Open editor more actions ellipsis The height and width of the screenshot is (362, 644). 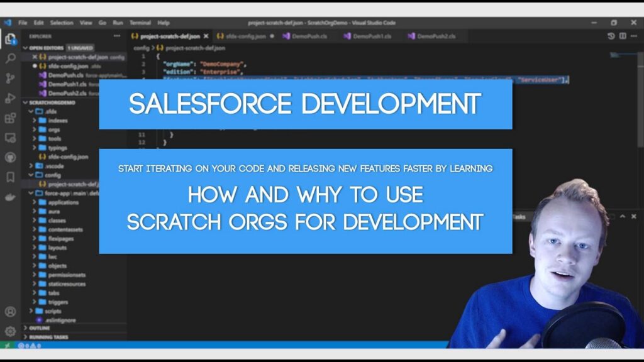pyautogui.click(x=634, y=36)
